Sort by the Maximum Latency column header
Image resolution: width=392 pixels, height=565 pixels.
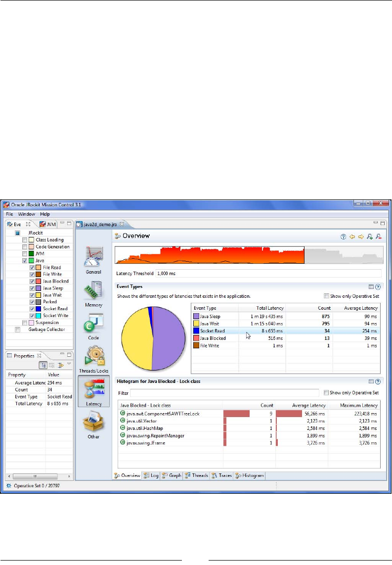click(x=354, y=405)
